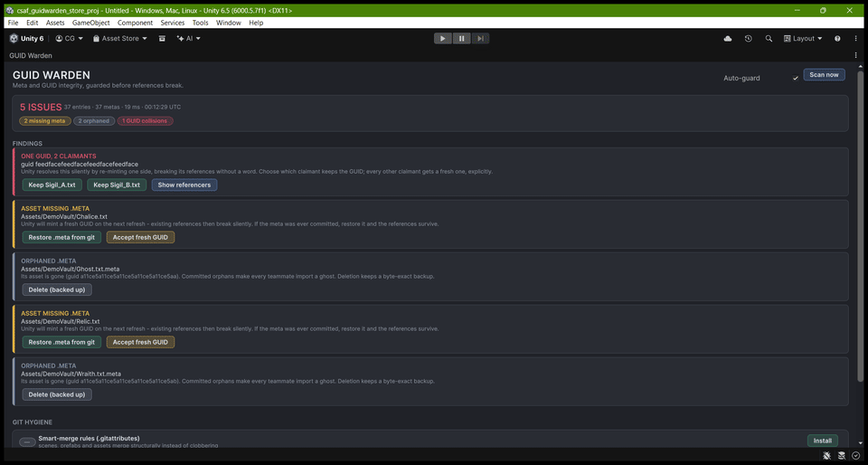Open the AI dropdown menu

[188, 38]
